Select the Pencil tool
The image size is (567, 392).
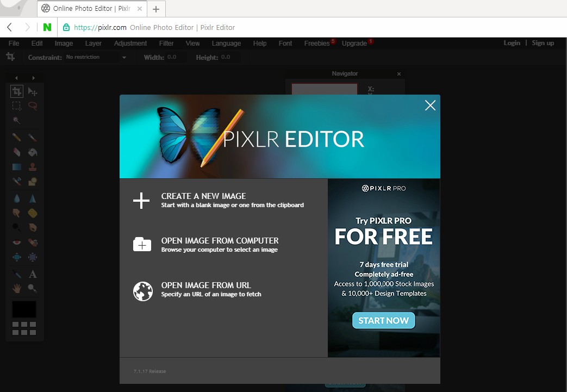(x=17, y=138)
